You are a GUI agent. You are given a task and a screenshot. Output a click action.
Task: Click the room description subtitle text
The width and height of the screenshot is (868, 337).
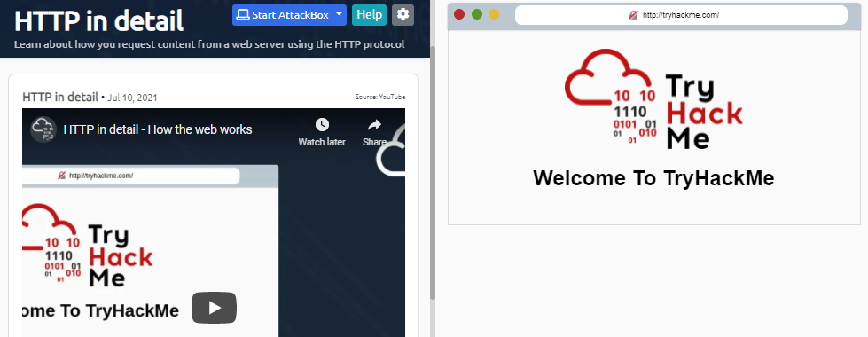pyautogui.click(x=209, y=44)
